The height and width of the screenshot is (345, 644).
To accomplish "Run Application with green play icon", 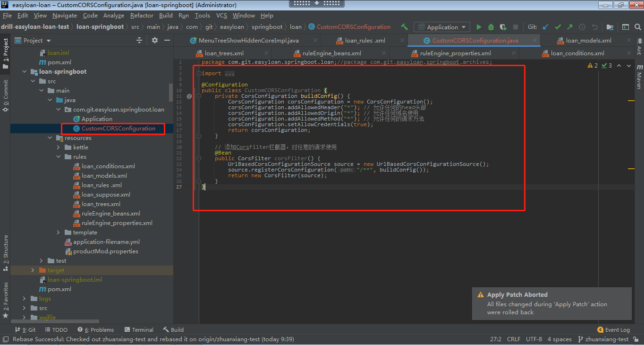I will tap(479, 27).
